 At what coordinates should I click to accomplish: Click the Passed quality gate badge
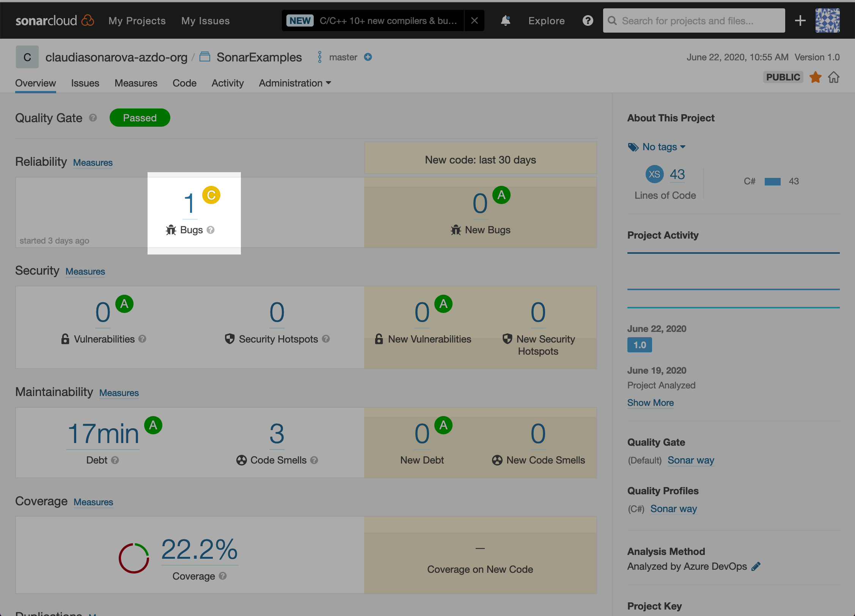(x=140, y=118)
